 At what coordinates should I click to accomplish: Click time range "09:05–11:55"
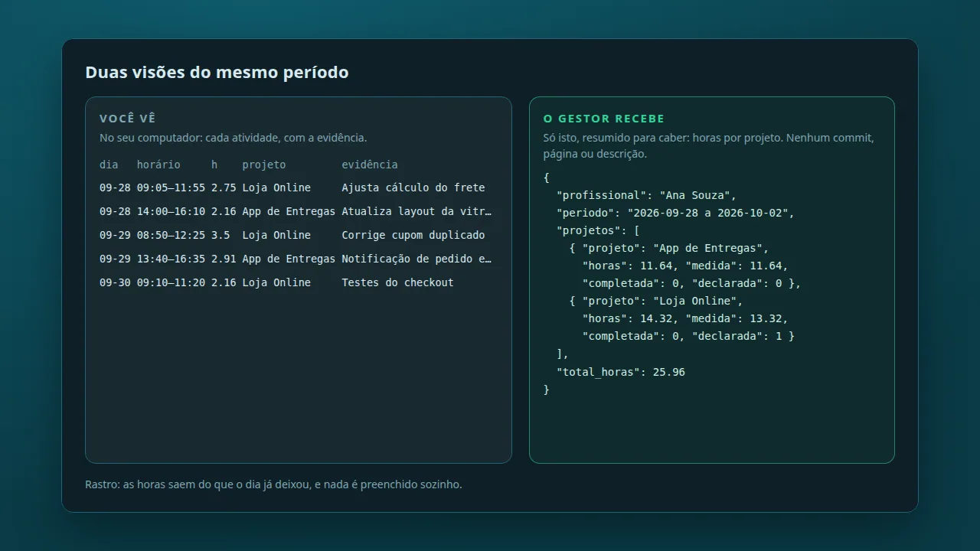tap(171, 187)
